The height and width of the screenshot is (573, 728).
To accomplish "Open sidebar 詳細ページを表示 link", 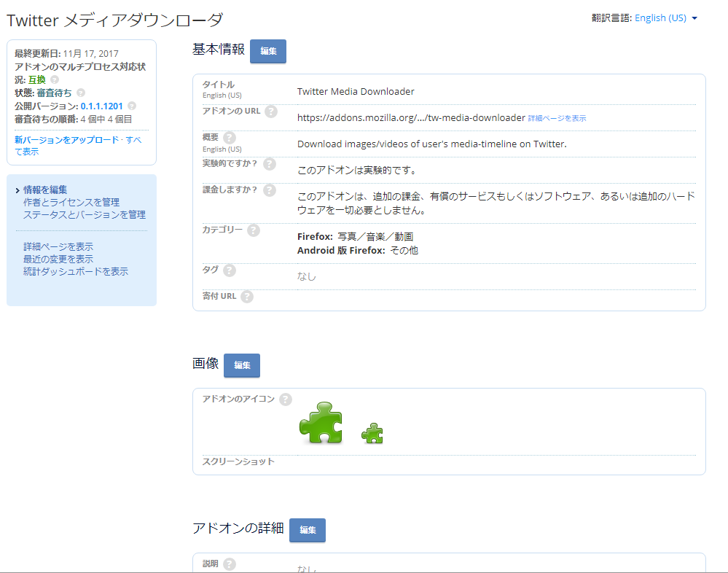I will 58,246.
